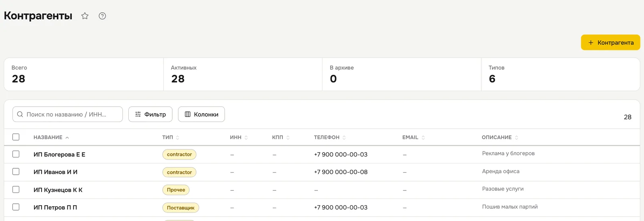Viewport: 644px width, 221px height.
Task: Click the Поставщик type badge
Action: coord(181,208)
